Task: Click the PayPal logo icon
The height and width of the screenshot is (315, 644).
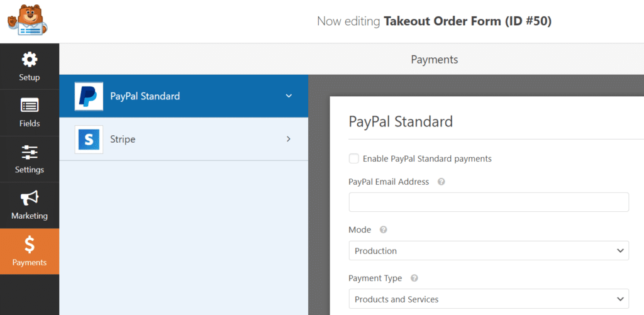Action: (89, 96)
